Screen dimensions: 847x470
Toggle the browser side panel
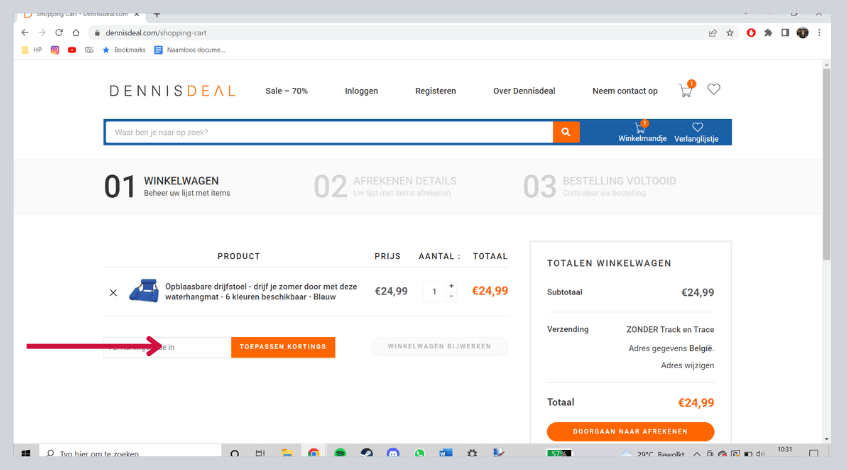point(785,33)
